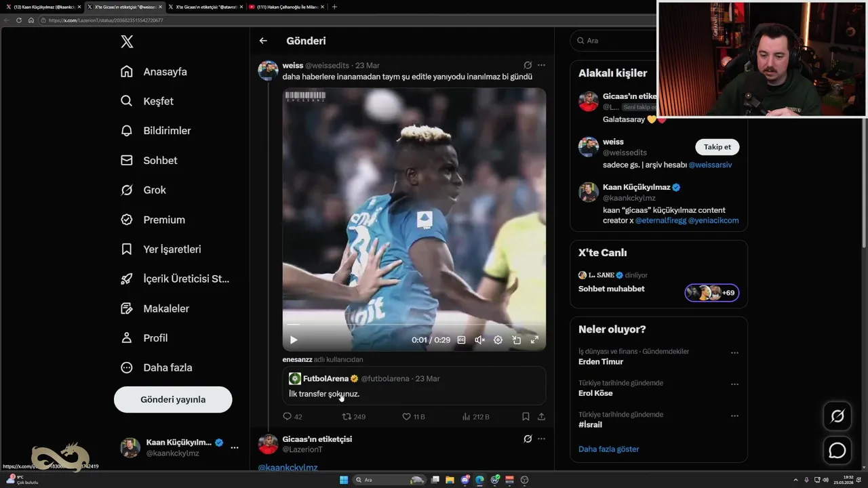Play the video
The width and height of the screenshot is (868, 488).
click(x=294, y=340)
